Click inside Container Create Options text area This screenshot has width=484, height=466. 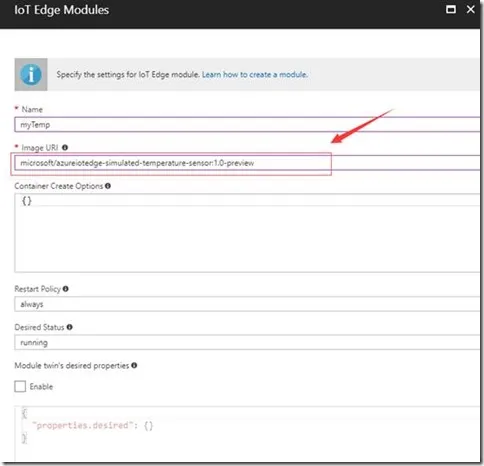coord(247,233)
